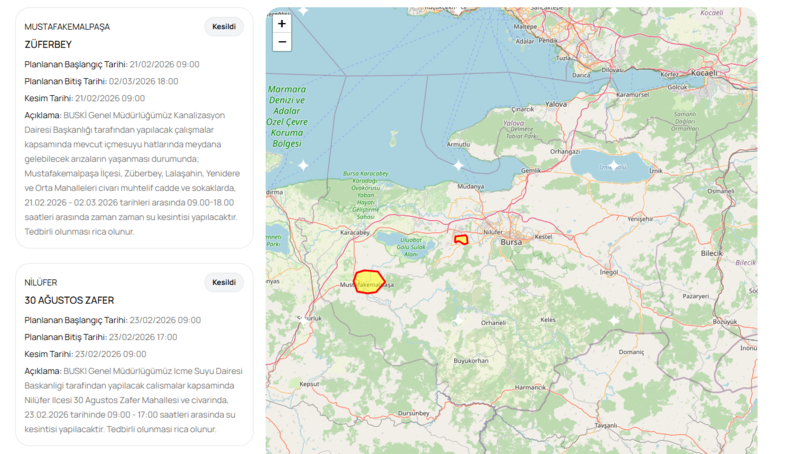
Task: Zoom in on the map
Action: click(x=282, y=23)
